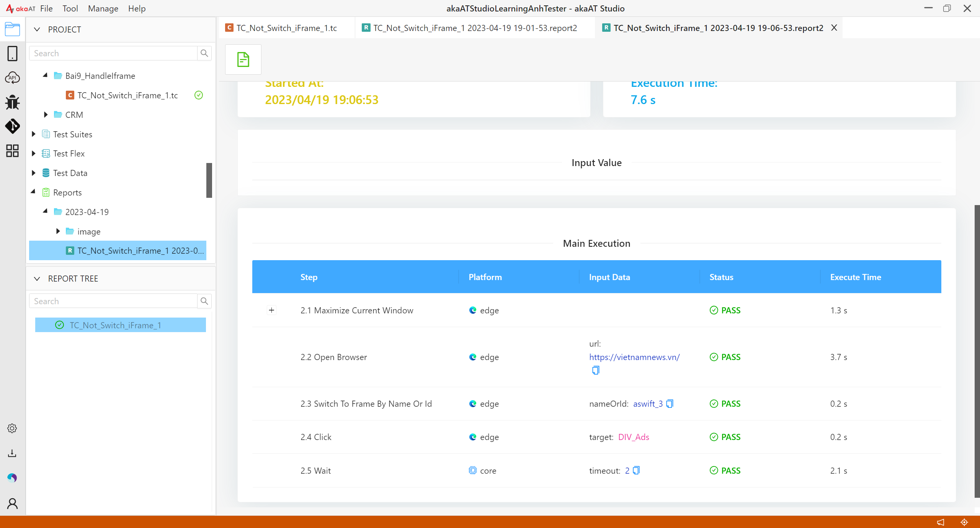Click the DIV_Ads target link
Viewport: 980px width, 528px height.
(x=634, y=437)
